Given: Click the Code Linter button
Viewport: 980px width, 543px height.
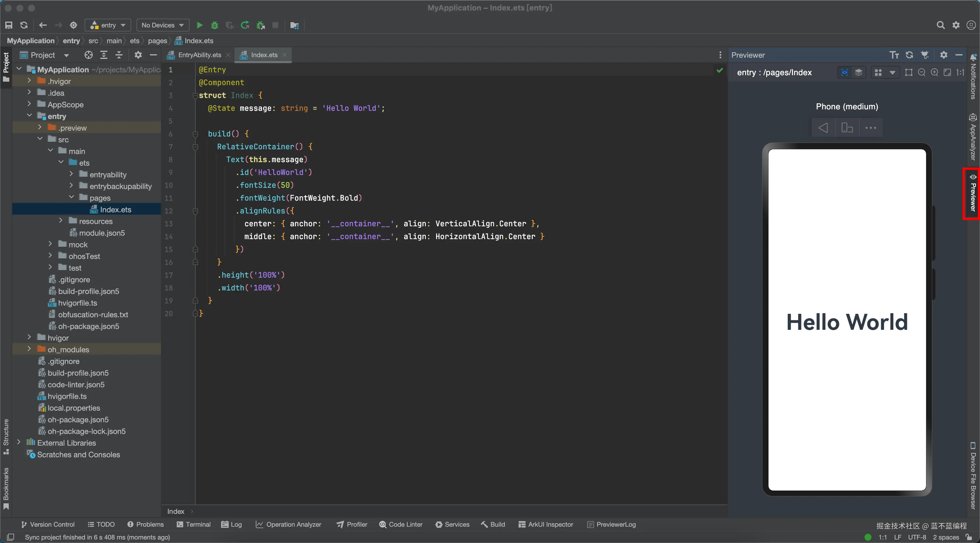Looking at the screenshot, I should pos(401,524).
